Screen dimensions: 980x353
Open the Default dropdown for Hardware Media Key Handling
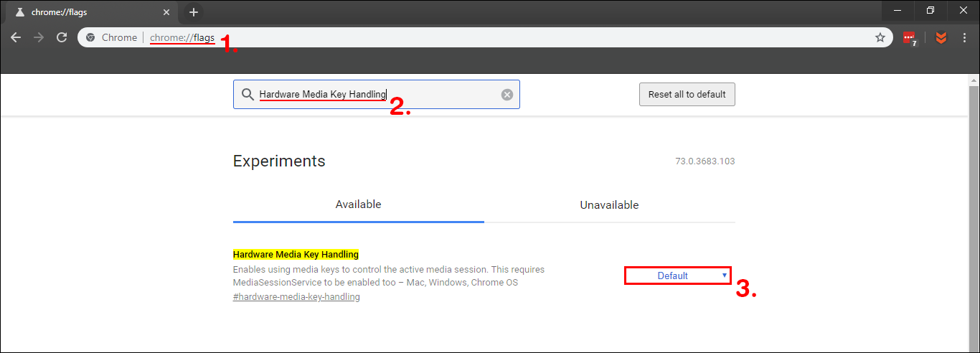coord(678,276)
